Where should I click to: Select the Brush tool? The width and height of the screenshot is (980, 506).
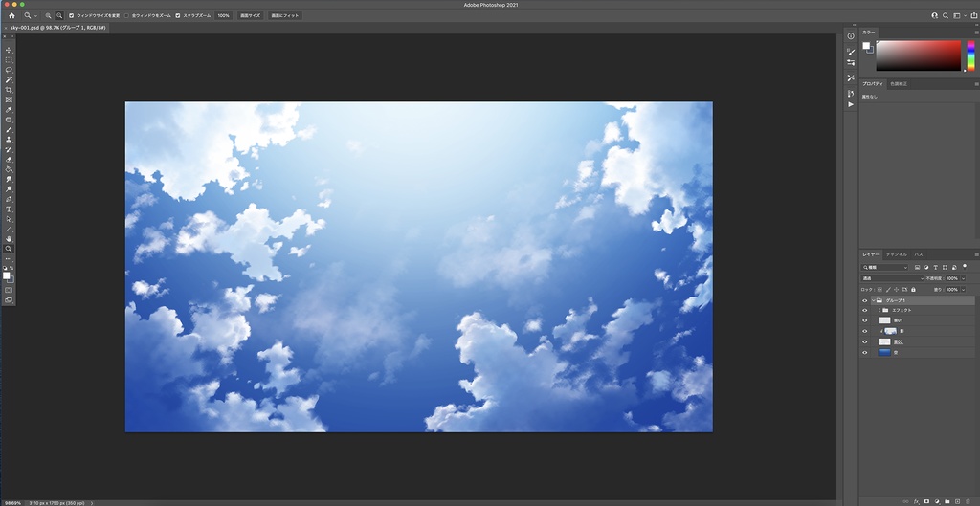point(9,130)
